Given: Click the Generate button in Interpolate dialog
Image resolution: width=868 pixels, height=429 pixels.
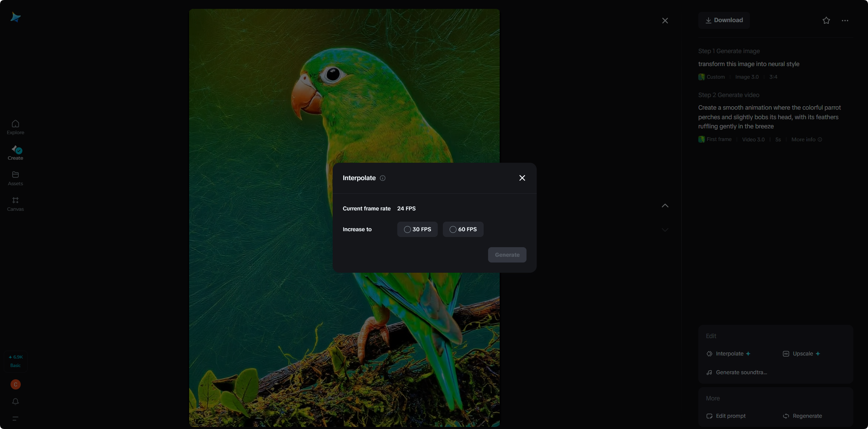Looking at the screenshot, I should click(x=507, y=255).
